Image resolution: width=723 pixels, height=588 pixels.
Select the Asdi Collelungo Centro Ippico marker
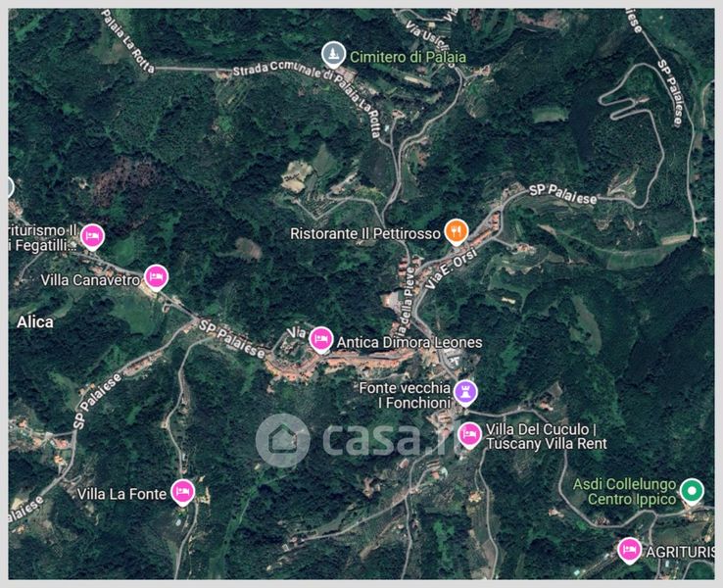click(x=692, y=491)
